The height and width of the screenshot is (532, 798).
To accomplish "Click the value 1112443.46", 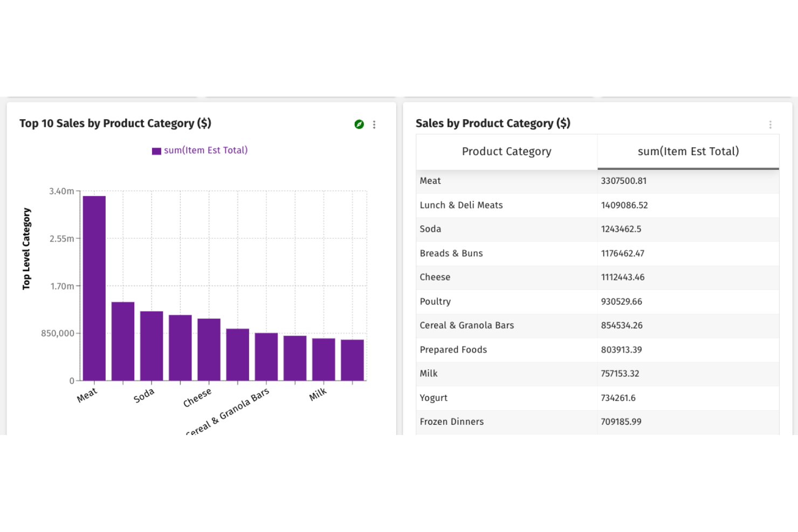I will (x=623, y=278).
